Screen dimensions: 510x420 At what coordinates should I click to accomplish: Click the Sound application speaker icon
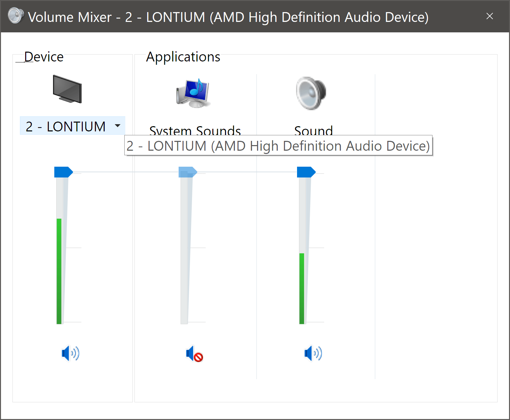pyautogui.click(x=310, y=93)
